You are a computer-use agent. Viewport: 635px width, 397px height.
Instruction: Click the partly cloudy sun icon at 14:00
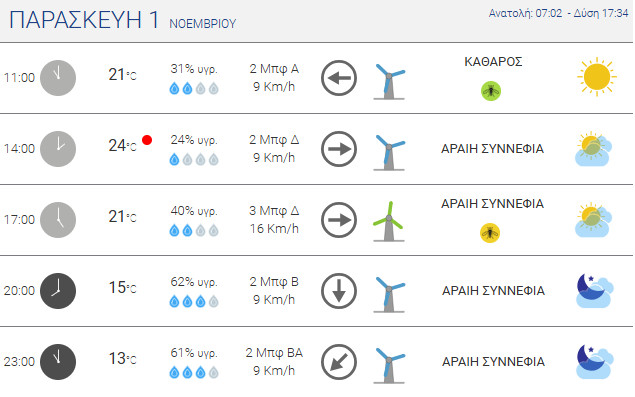pos(593,149)
